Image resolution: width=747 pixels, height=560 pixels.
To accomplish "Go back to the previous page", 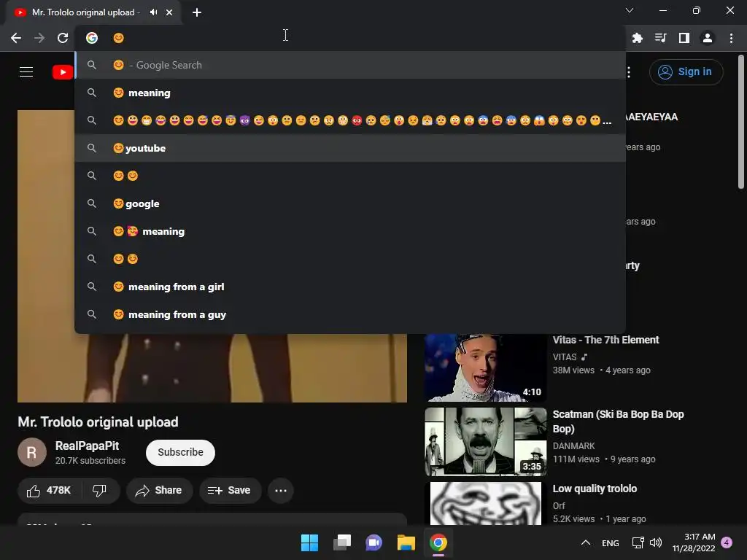I will (x=16, y=38).
